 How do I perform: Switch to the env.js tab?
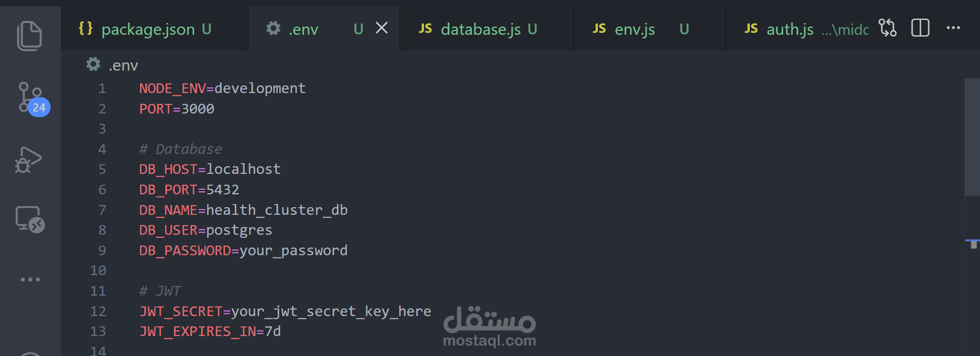(641, 29)
